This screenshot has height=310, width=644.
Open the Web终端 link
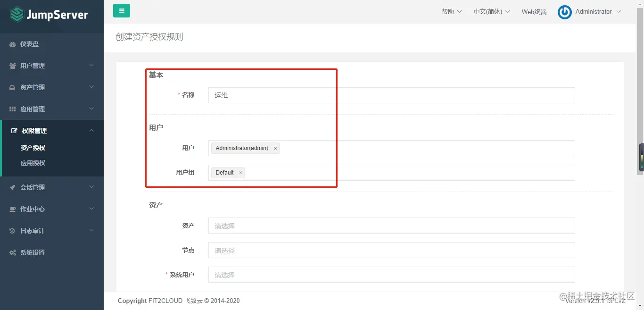(534, 12)
